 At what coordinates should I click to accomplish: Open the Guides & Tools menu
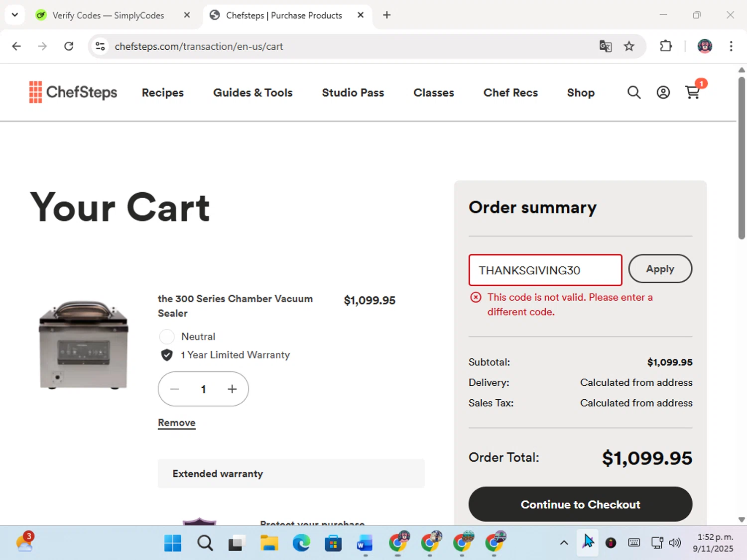coord(252,93)
